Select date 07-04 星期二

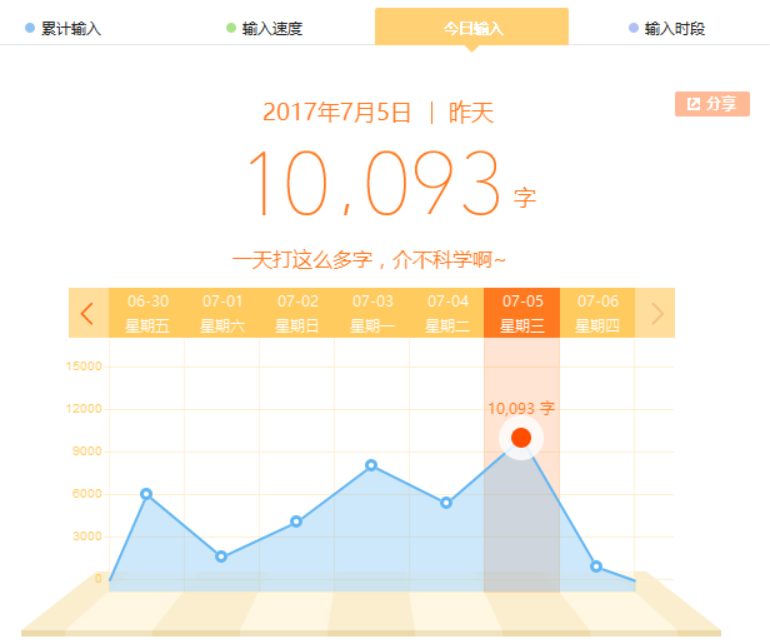(447, 313)
